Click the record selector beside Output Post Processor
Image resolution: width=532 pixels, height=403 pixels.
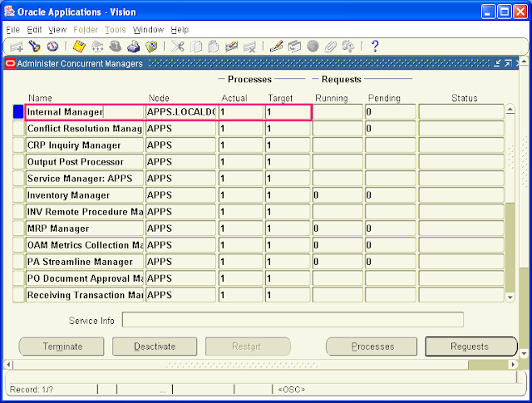(x=18, y=162)
